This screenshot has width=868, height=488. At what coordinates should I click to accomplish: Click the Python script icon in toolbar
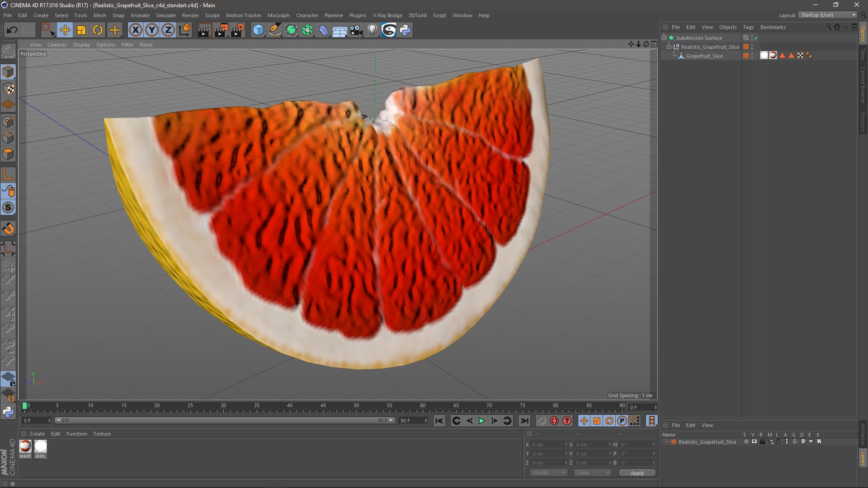tap(405, 30)
